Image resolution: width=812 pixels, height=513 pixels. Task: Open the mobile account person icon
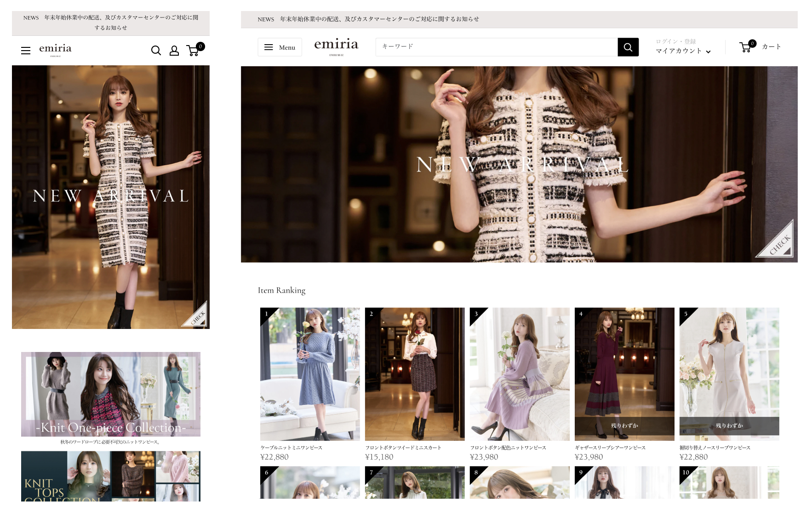174,51
